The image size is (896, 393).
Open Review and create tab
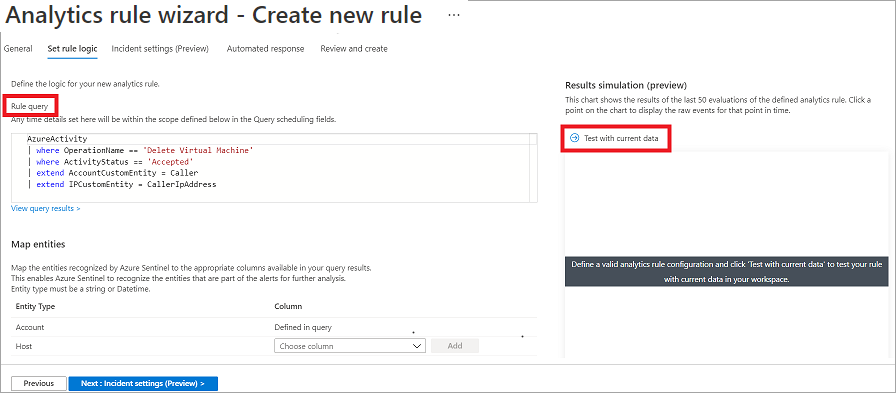[x=354, y=49]
